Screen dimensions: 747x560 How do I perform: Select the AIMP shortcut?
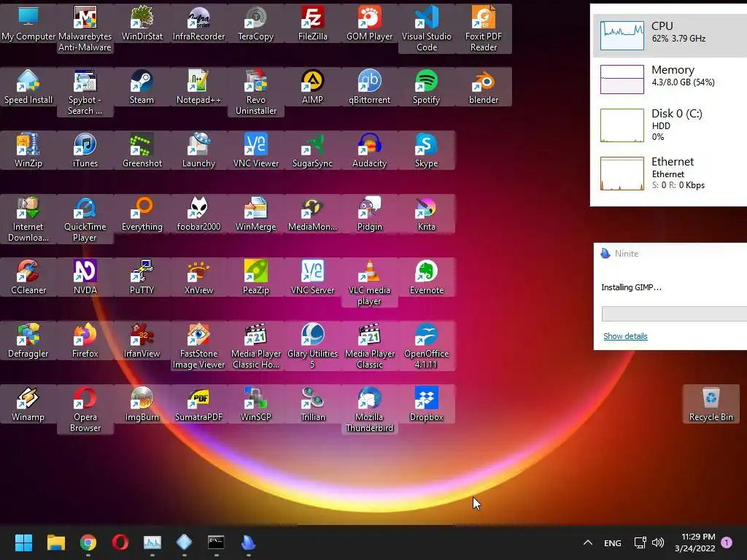312,87
